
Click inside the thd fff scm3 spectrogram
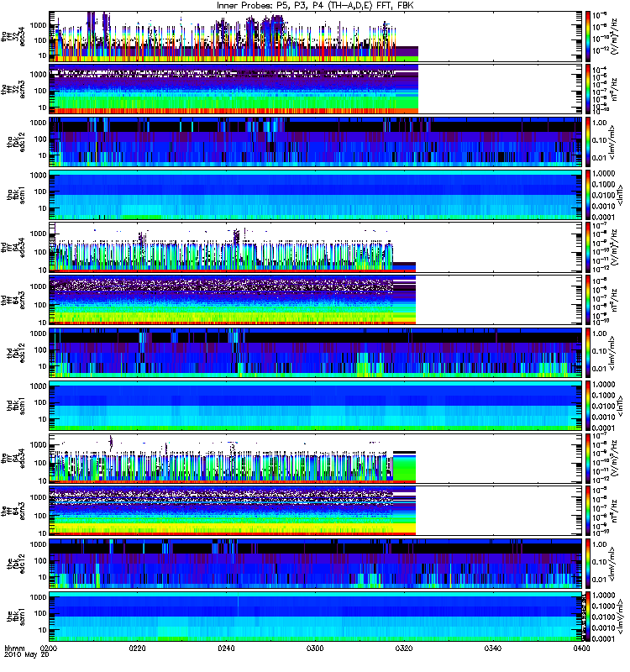[x=316, y=300]
